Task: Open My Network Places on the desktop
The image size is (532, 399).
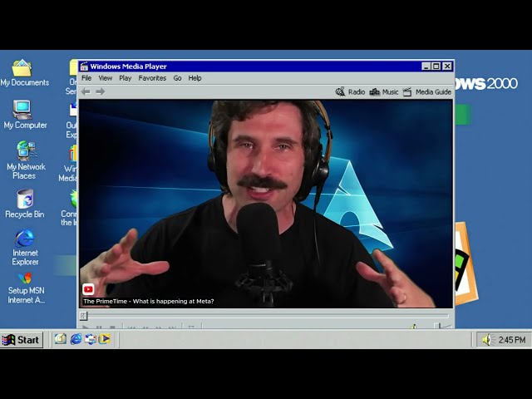Action: (x=26, y=160)
